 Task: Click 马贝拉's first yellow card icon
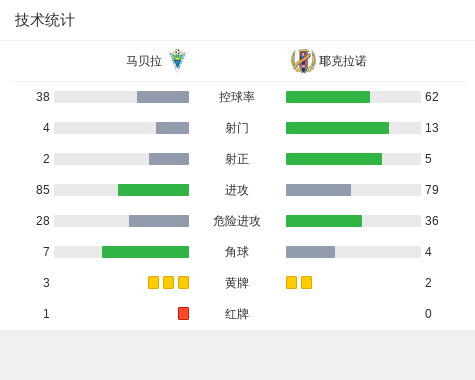pyautogui.click(x=153, y=283)
